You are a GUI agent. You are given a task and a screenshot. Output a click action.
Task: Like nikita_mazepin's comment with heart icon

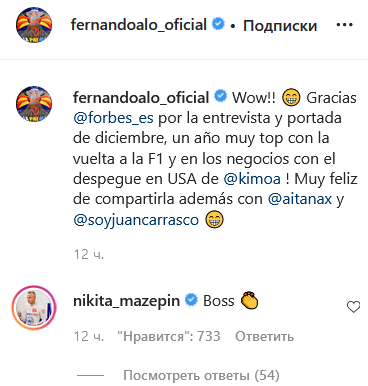click(x=353, y=307)
